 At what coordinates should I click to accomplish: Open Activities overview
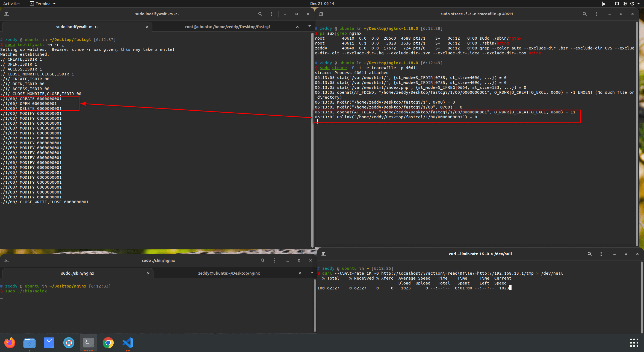(12, 4)
